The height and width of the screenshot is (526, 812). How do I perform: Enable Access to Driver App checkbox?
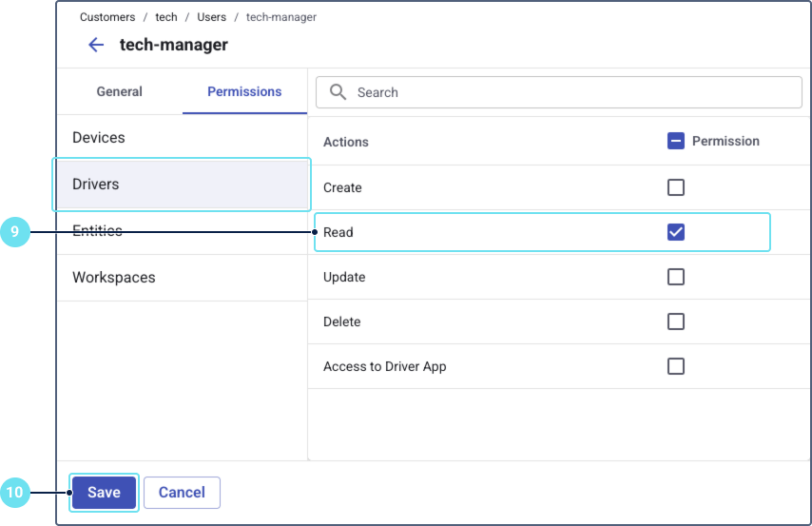pyautogui.click(x=676, y=366)
